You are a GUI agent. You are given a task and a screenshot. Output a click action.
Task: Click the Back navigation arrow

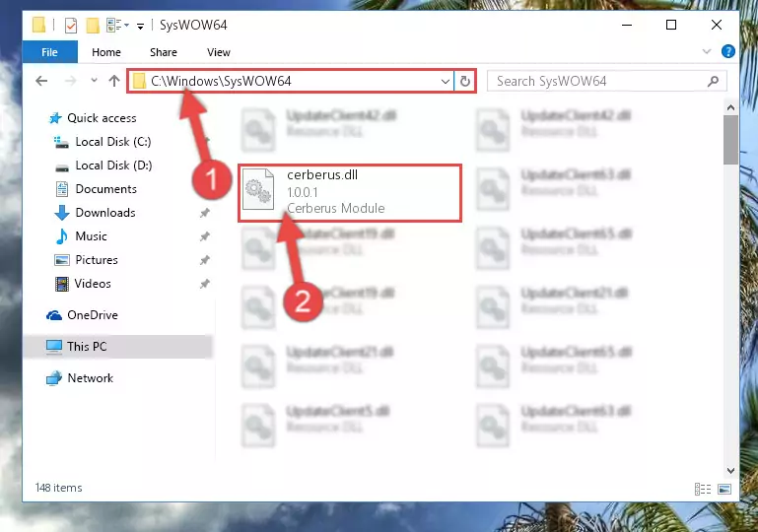42,81
